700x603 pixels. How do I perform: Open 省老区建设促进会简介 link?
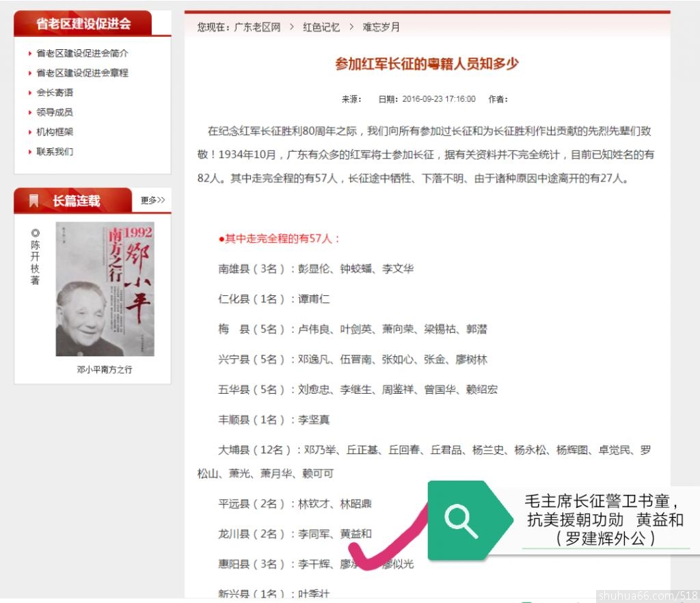(x=82, y=53)
